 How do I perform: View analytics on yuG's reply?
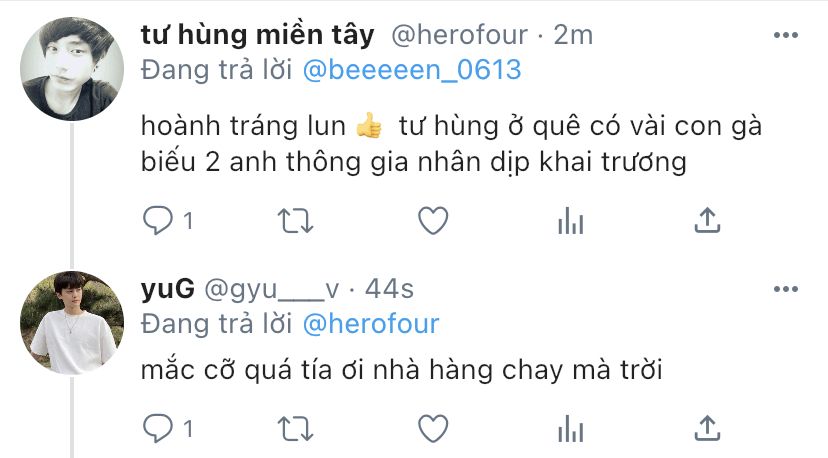pyautogui.click(x=570, y=428)
